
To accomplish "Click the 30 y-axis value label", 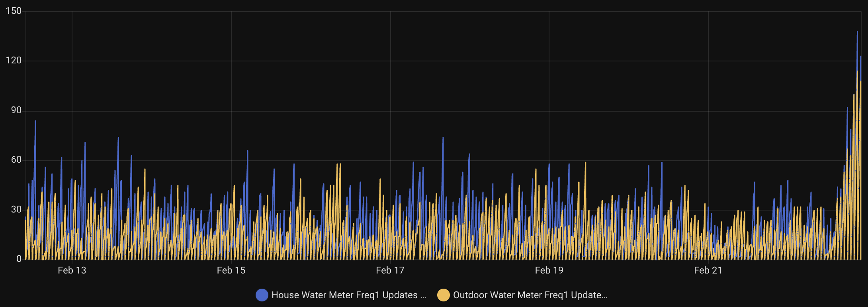I will click(16, 209).
